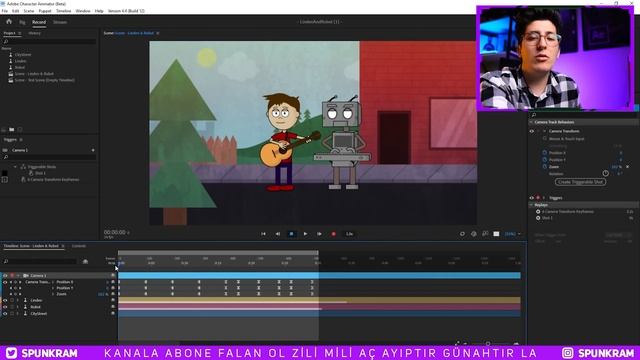Hide the CitySteet track in timeline
Image resolution: width=640 pixels, height=360 pixels.
click(x=5, y=313)
